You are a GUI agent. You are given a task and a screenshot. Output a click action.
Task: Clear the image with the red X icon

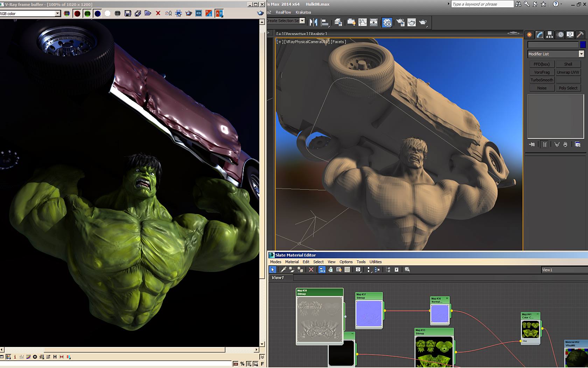[158, 13]
